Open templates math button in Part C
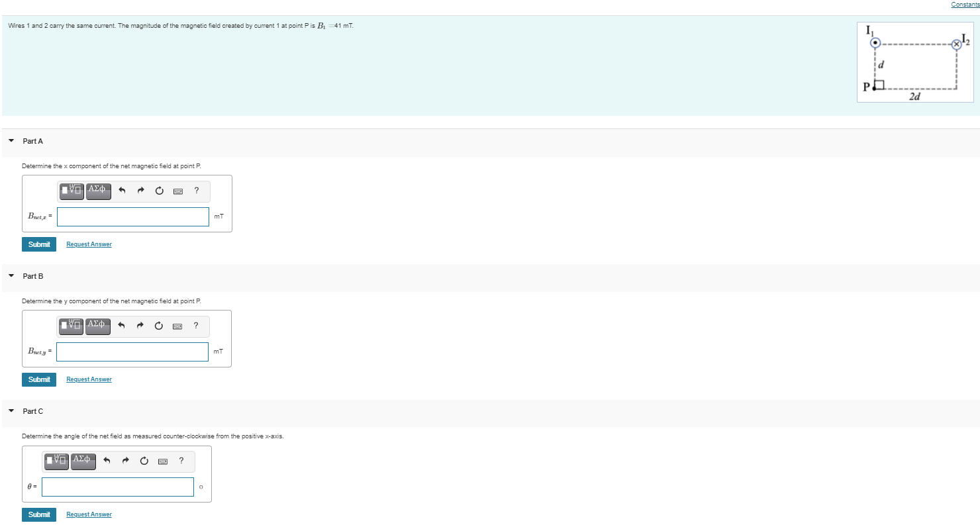 57,460
